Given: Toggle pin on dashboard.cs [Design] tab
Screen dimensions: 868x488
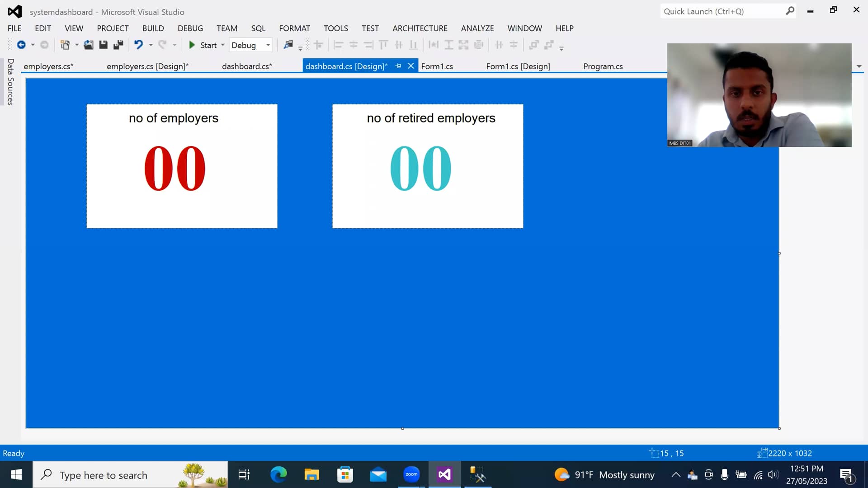Looking at the screenshot, I should pos(398,66).
